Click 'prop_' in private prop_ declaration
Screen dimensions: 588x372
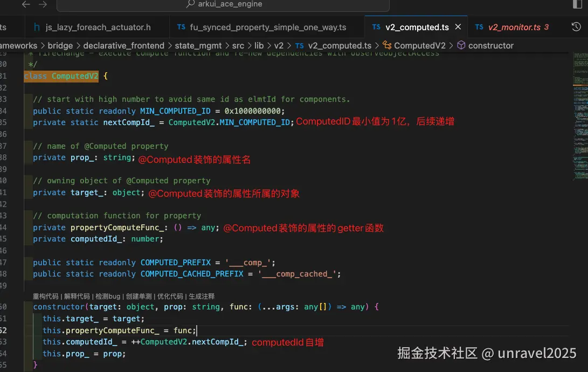click(82, 157)
